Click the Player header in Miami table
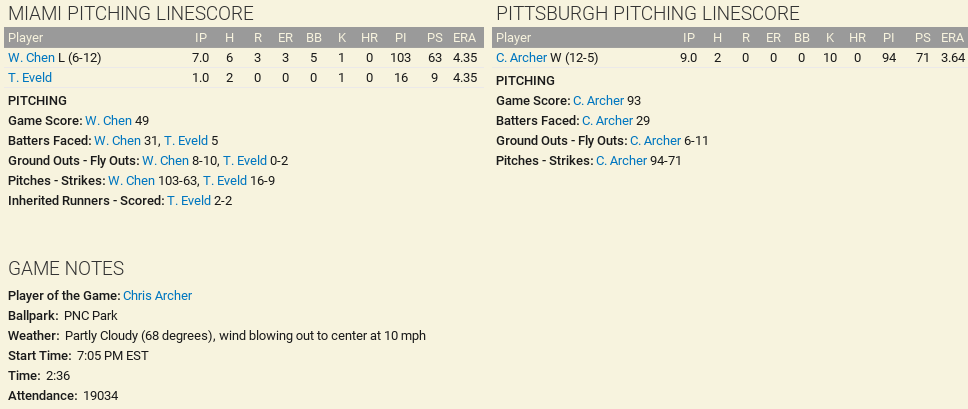Viewport: 968px width, 409px height. pos(25,37)
